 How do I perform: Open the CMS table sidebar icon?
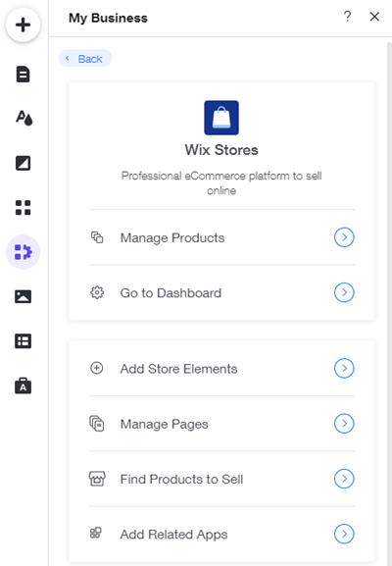click(24, 341)
